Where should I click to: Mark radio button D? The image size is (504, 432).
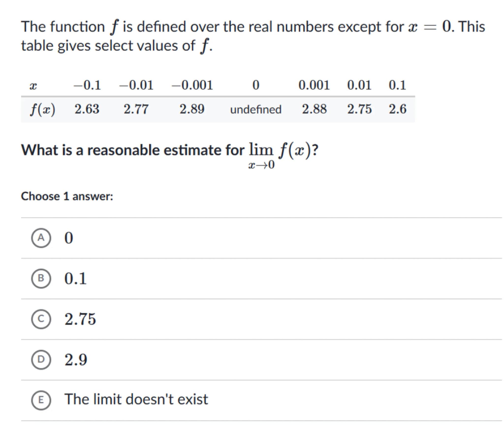pyautogui.click(x=41, y=359)
